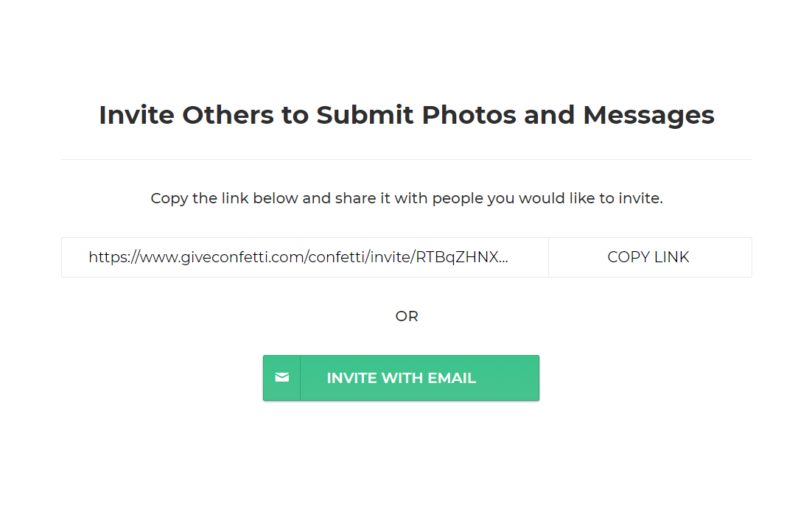Click the 'Invite Others to Submit Photos and Messages' heading

[406, 115]
